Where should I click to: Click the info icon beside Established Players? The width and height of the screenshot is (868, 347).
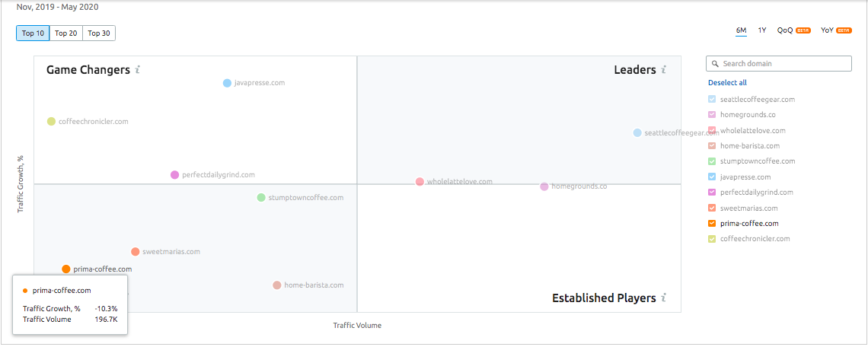click(x=664, y=298)
